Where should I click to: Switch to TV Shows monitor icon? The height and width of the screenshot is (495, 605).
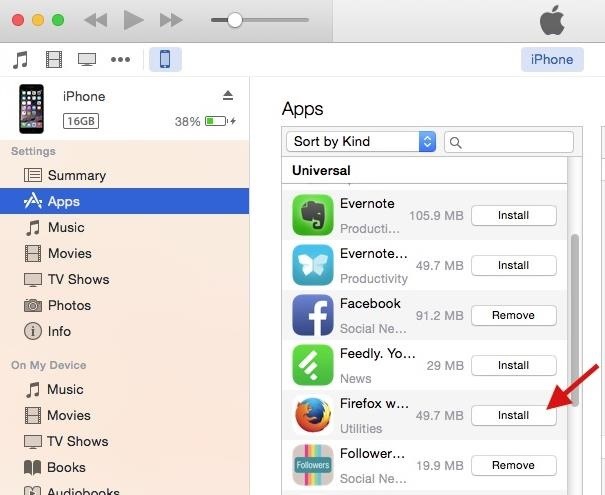(x=87, y=59)
